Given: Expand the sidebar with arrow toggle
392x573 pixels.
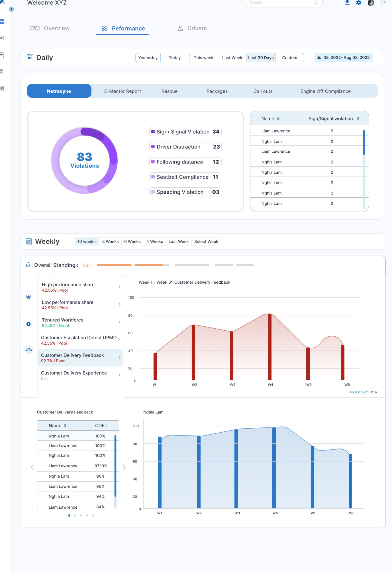Looking at the screenshot, I should [x=11, y=9].
